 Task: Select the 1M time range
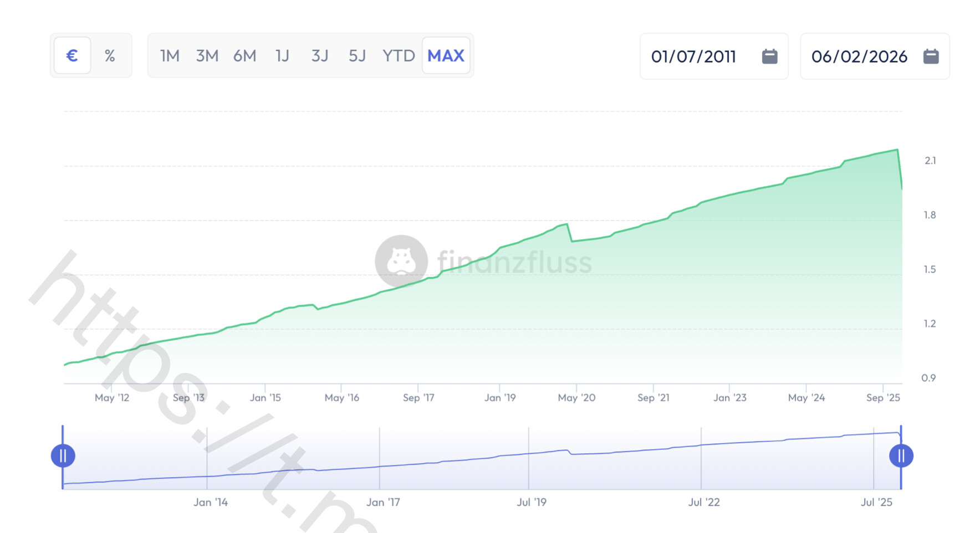170,56
